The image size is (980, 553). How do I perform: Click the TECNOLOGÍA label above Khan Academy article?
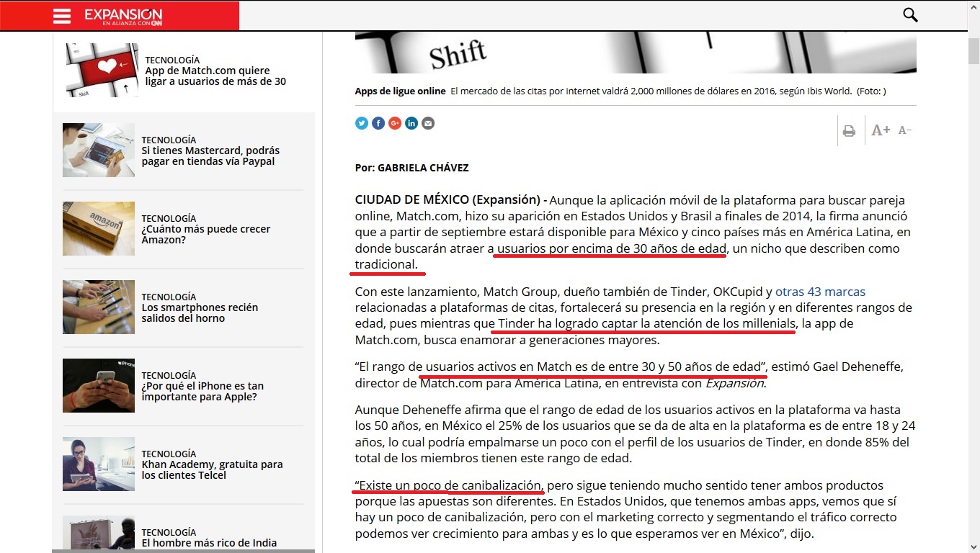169,454
